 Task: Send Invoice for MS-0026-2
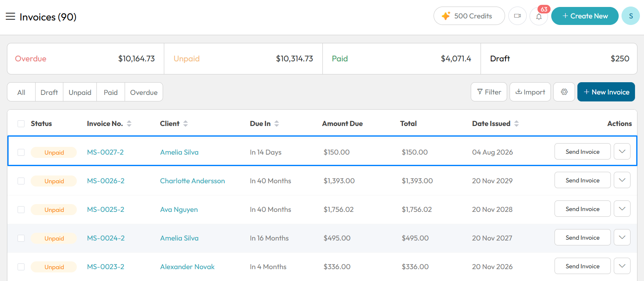[582, 180]
